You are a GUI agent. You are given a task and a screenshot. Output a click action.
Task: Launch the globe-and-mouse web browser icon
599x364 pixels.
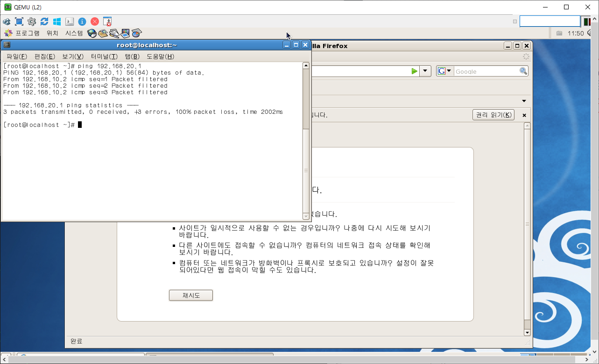(x=92, y=33)
